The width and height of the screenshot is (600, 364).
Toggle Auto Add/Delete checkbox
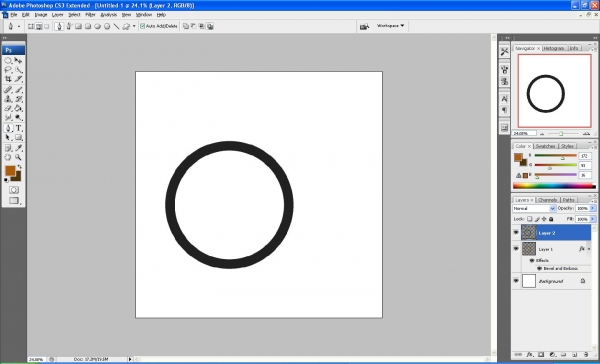(143, 26)
